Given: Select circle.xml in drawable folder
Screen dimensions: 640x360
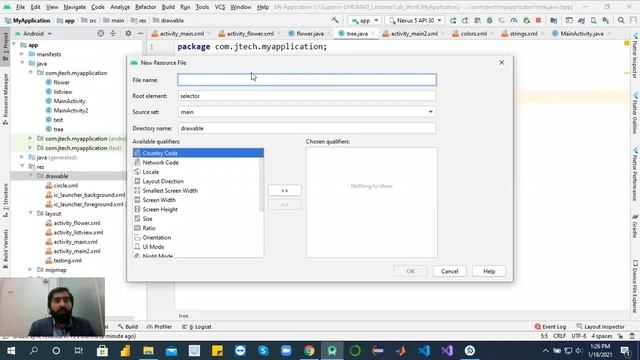Looking at the screenshot, I should coord(66,185).
